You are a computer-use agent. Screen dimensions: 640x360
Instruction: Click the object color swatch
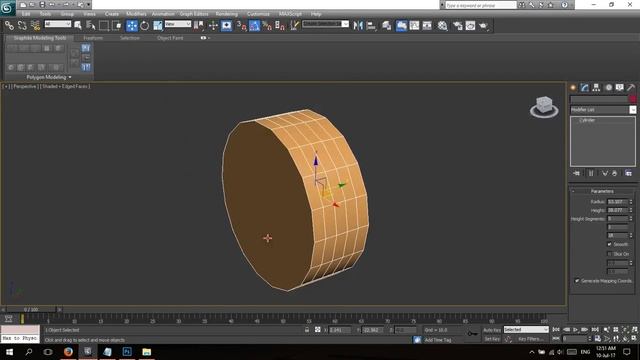click(632, 99)
